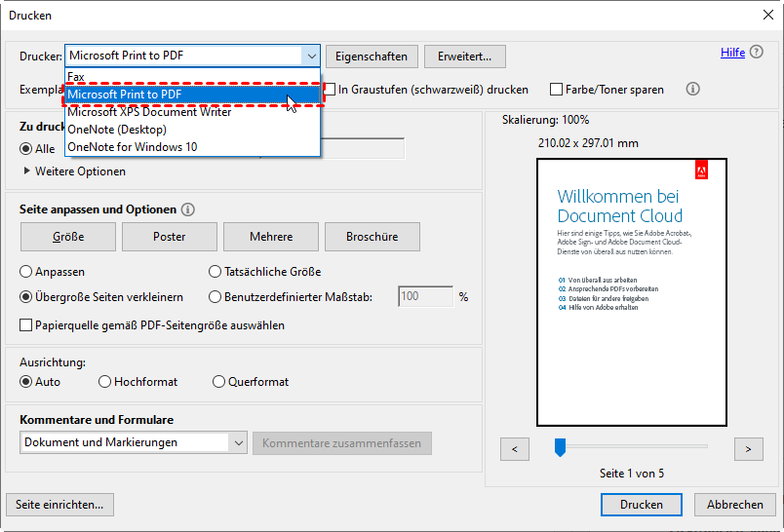Click the '210.02 x 297.01 mm' size text

click(x=588, y=143)
